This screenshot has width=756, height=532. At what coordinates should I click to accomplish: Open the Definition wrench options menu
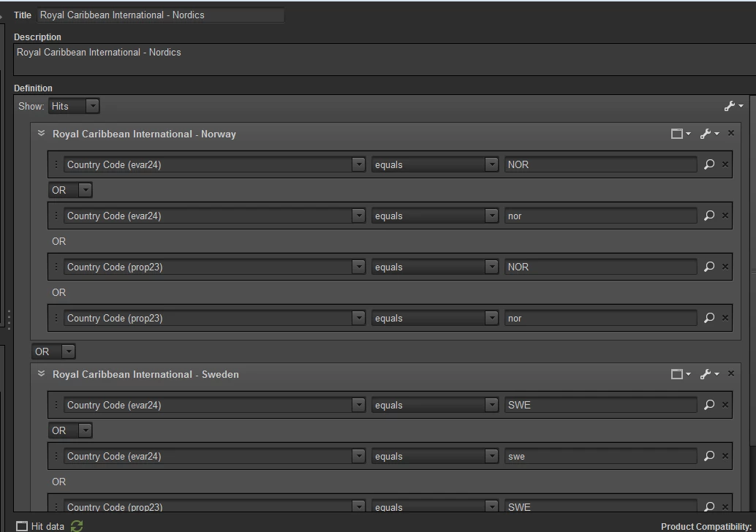coord(733,106)
